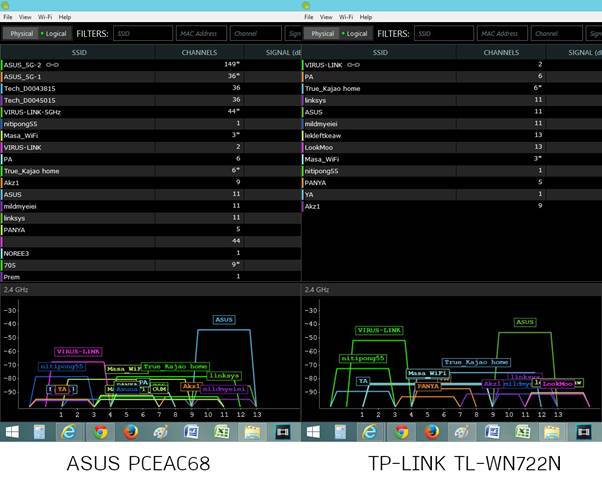Sort by SSID column in right window
Image resolution: width=602 pixels, height=484 pixels.
[380, 52]
